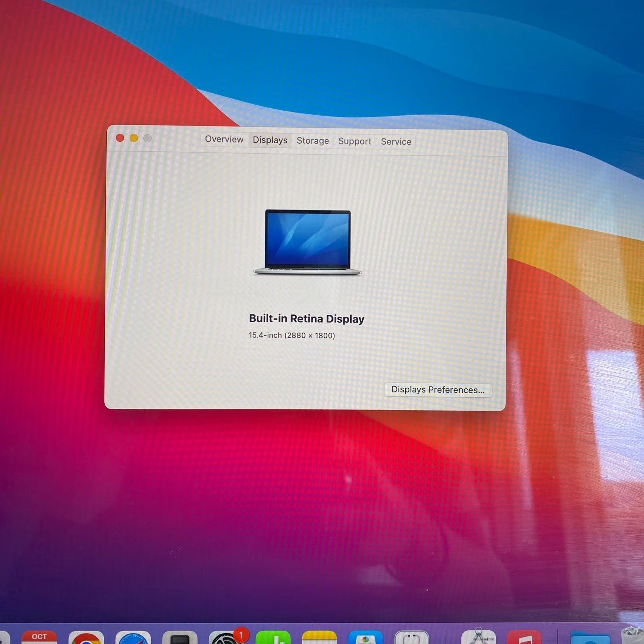Click the MacBook Pro display thumbnail image
The width and height of the screenshot is (644, 644).
click(308, 242)
